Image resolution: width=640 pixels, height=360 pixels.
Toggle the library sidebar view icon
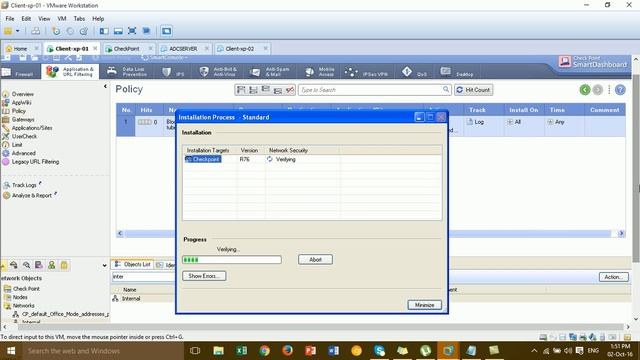pyautogui.click(x=104, y=31)
